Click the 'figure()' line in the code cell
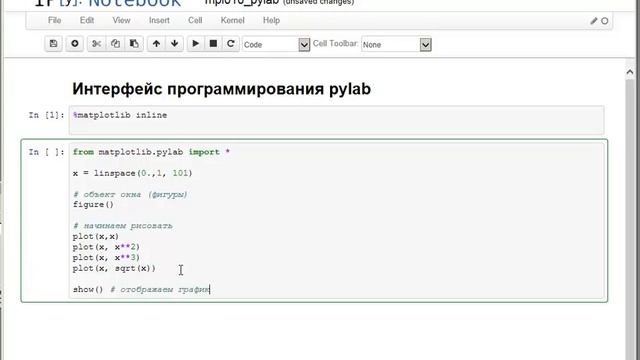The height and width of the screenshot is (360, 640). click(x=93, y=204)
